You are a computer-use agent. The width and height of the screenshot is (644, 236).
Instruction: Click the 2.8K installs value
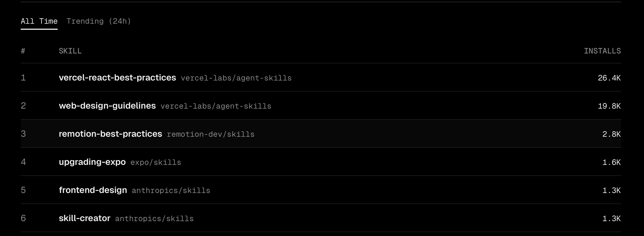(x=611, y=134)
